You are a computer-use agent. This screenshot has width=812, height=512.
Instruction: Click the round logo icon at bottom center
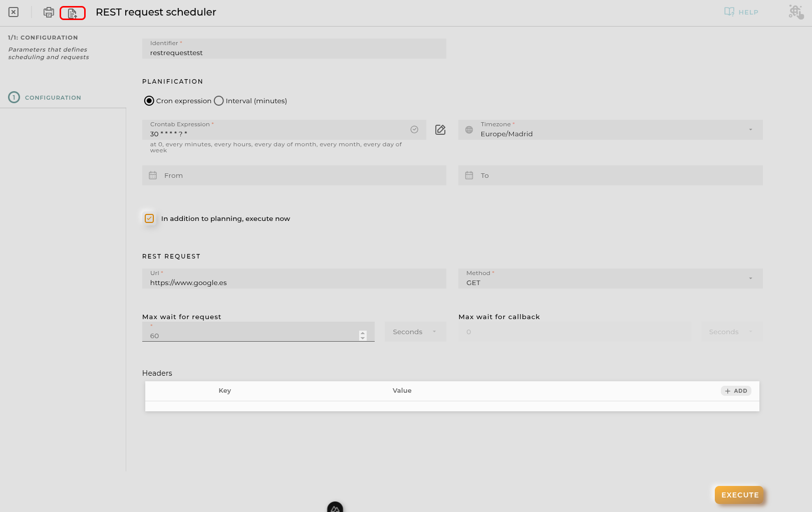click(x=335, y=507)
